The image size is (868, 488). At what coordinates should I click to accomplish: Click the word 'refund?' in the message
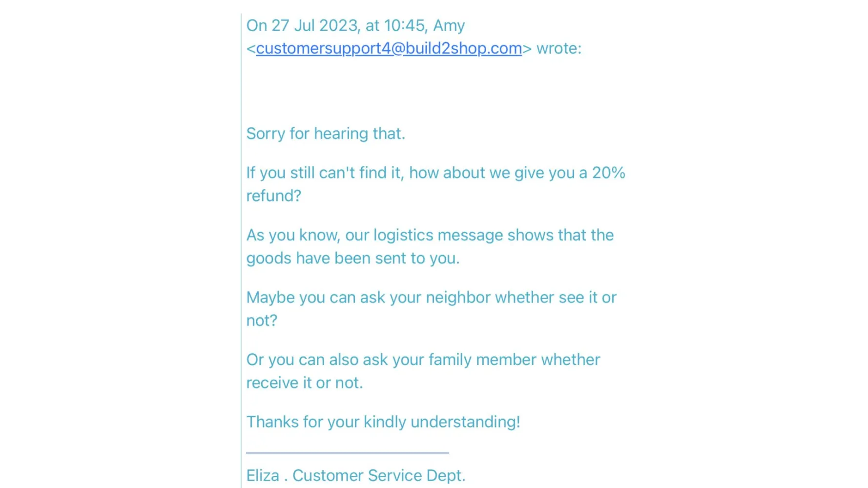[x=273, y=196]
